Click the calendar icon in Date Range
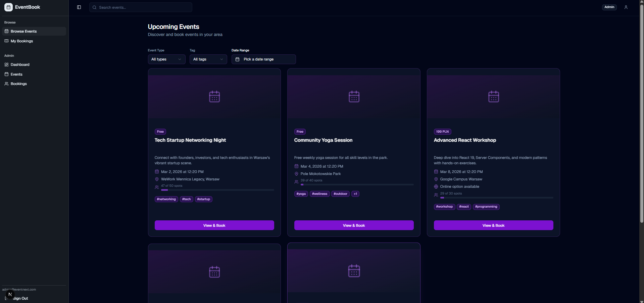Image resolution: width=644 pixels, height=303 pixels. pos(238,59)
